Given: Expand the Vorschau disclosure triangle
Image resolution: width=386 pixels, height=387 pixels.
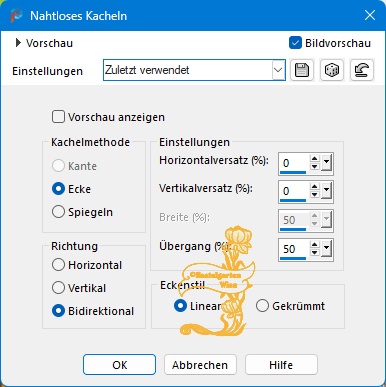Looking at the screenshot, I should tap(18, 43).
